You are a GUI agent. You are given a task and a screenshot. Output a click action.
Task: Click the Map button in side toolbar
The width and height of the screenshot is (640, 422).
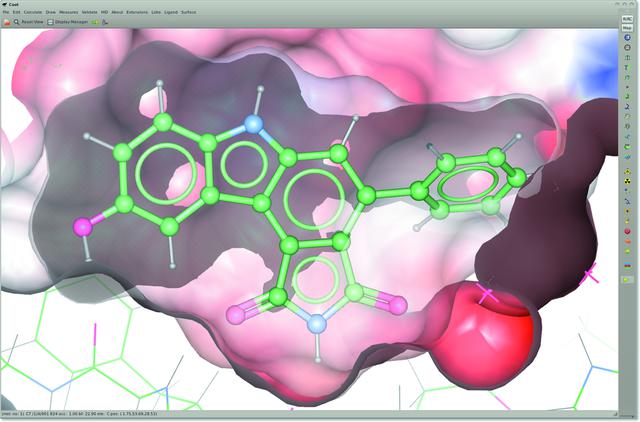(627, 28)
